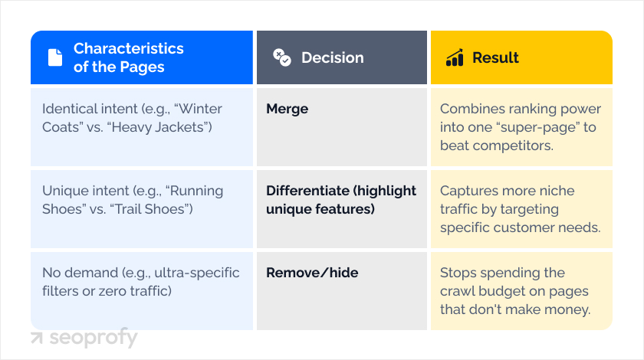Click the cross-and-check icon beside Decision
Screen dimensions: 644x360
pos(281,57)
